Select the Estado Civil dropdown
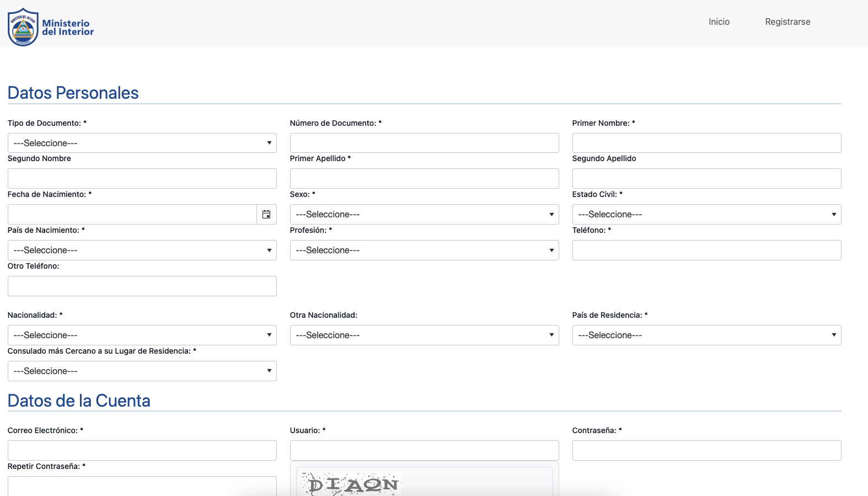The image size is (868, 496). (x=707, y=214)
